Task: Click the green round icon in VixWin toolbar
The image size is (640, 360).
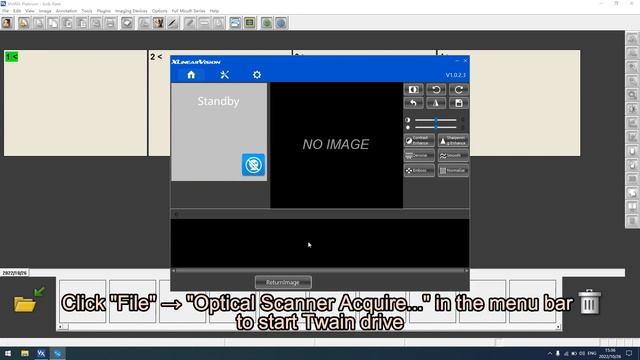Action: tap(267, 23)
